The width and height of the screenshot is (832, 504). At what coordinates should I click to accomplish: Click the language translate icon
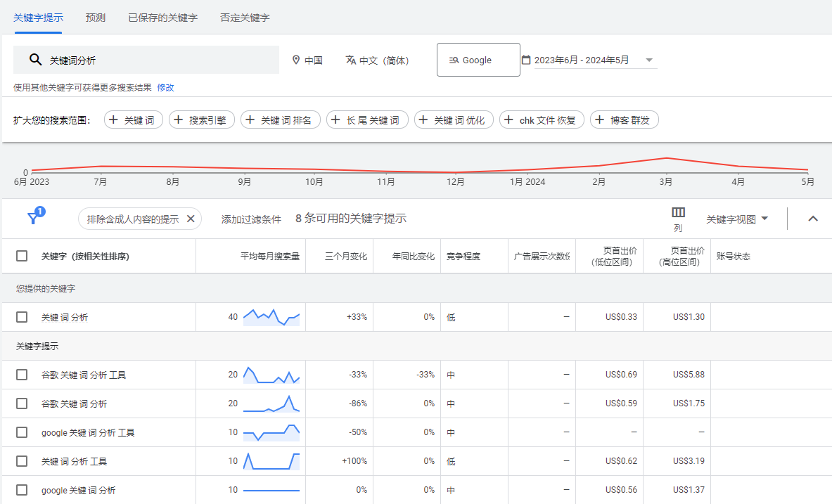[351, 60]
